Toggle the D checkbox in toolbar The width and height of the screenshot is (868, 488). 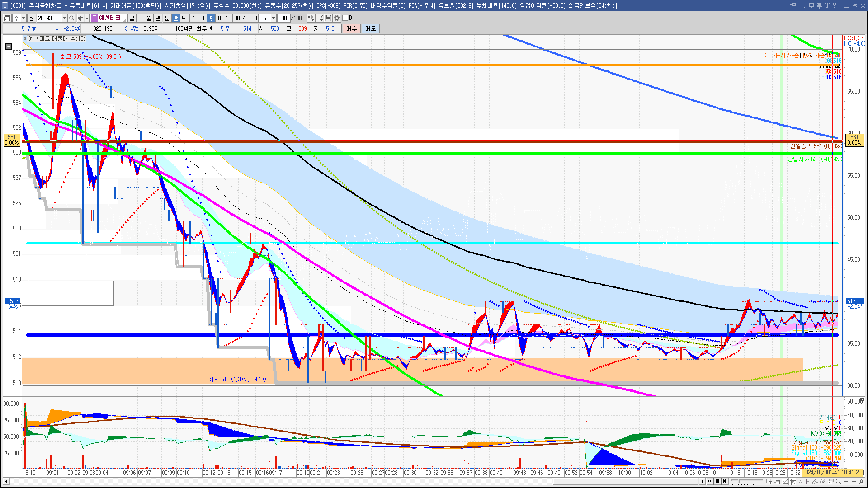[x=345, y=18]
